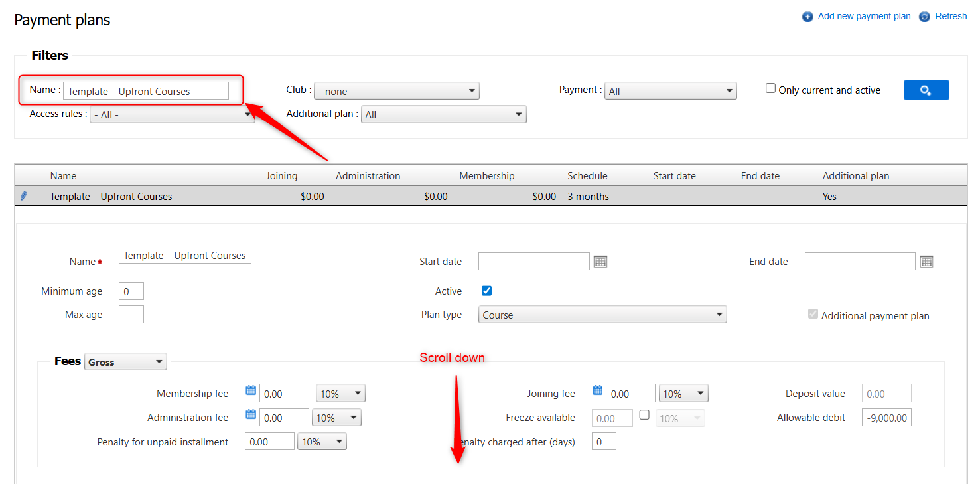Click the Membership fee calendar icon
Screen dimensions: 980x484
click(x=251, y=390)
